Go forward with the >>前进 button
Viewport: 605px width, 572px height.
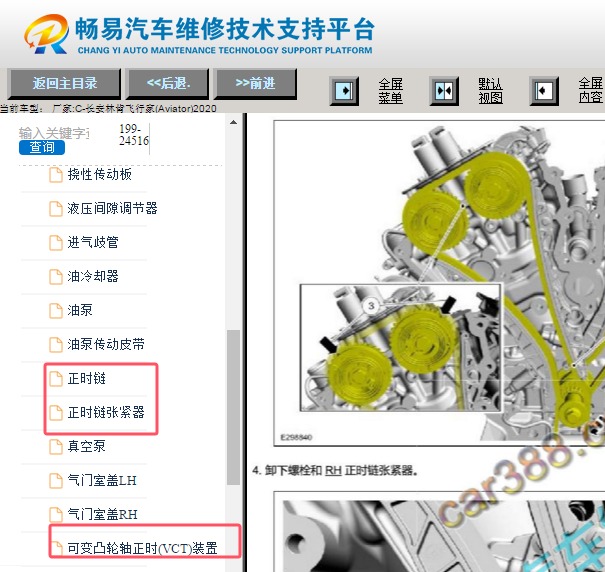click(255, 84)
